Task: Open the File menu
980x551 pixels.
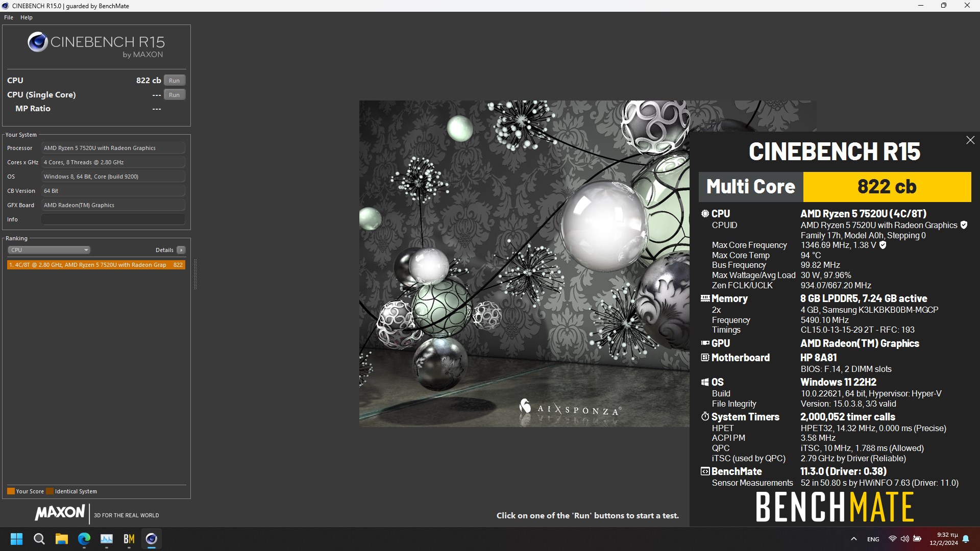Action: tap(9, 17)
